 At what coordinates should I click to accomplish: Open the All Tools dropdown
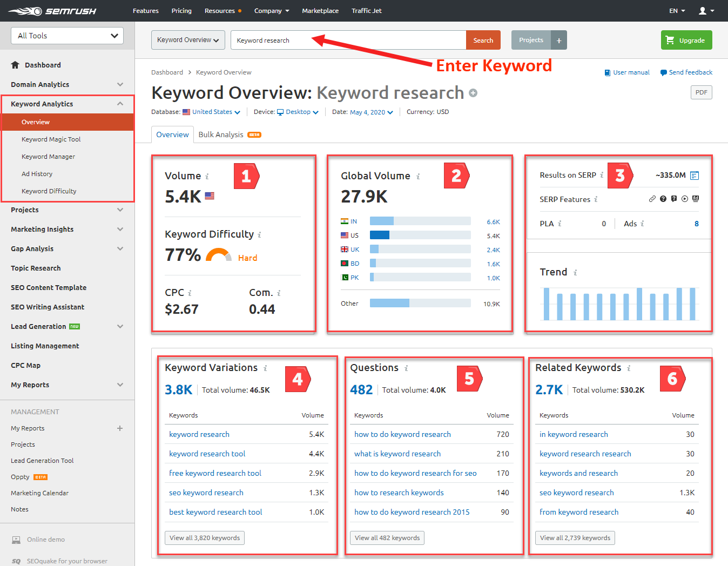pyautogui.click(x=67, y=36)
